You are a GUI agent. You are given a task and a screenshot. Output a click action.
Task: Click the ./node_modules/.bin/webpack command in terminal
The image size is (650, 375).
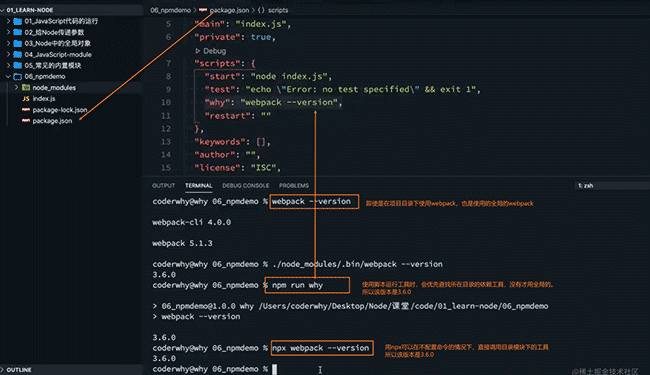click(357, 264)
